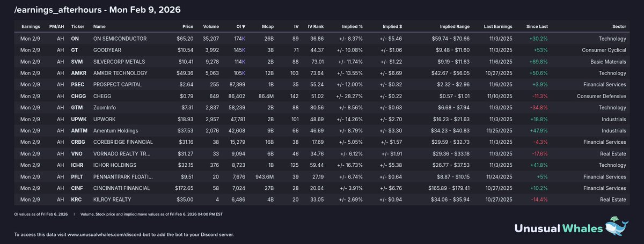Click the Last Earnings column header
Screen dimensions: 644x244
tap(498, 27)
